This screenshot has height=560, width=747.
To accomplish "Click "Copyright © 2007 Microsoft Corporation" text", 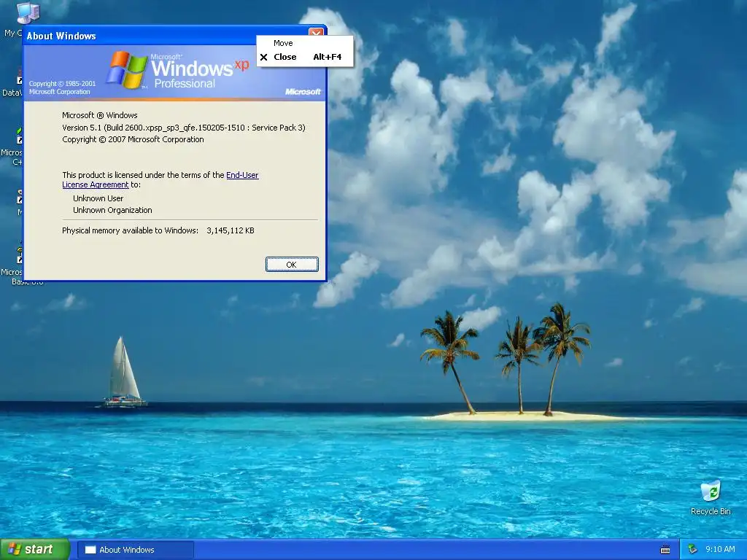I will tap(133, 139).
